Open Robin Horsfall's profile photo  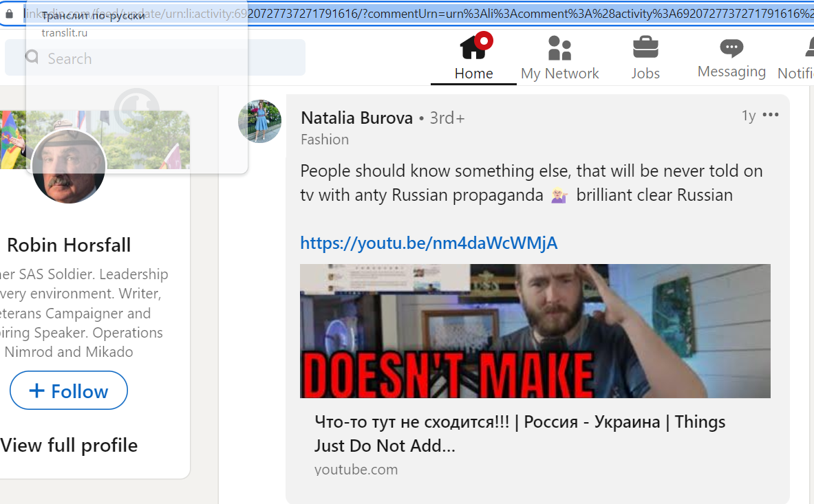tap(69, 166)
